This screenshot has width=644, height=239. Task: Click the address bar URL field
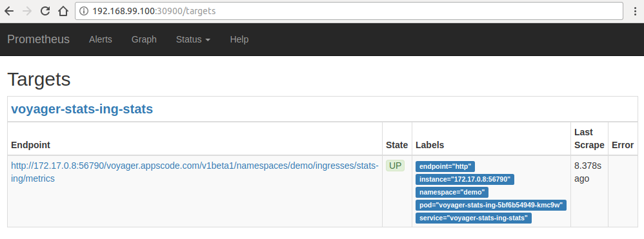(x=348, y=11)
